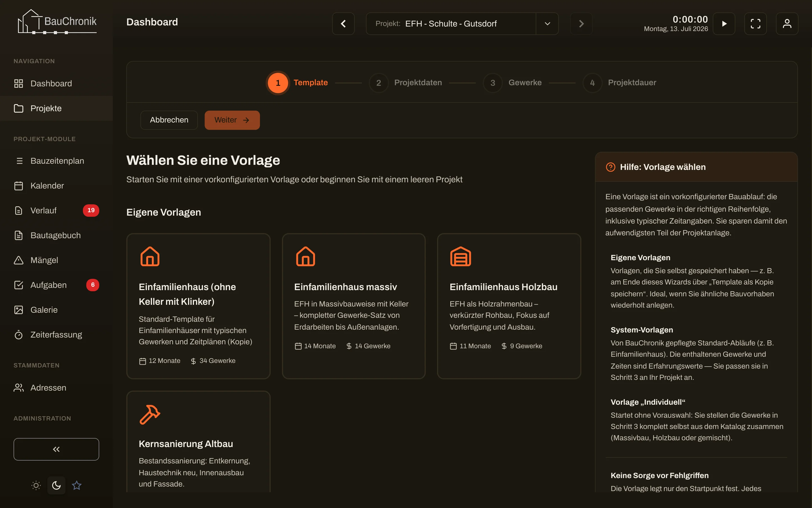
Task: Switch to light theme sun icon
Action: pyautogui.click(x=36, y=485)
